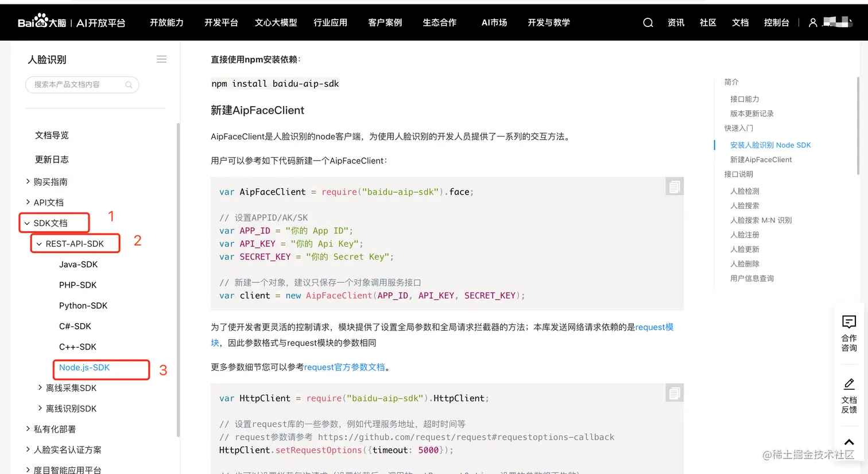Copy the AipFaceClient code block
The image size is (868, 474).
(675, 187)
